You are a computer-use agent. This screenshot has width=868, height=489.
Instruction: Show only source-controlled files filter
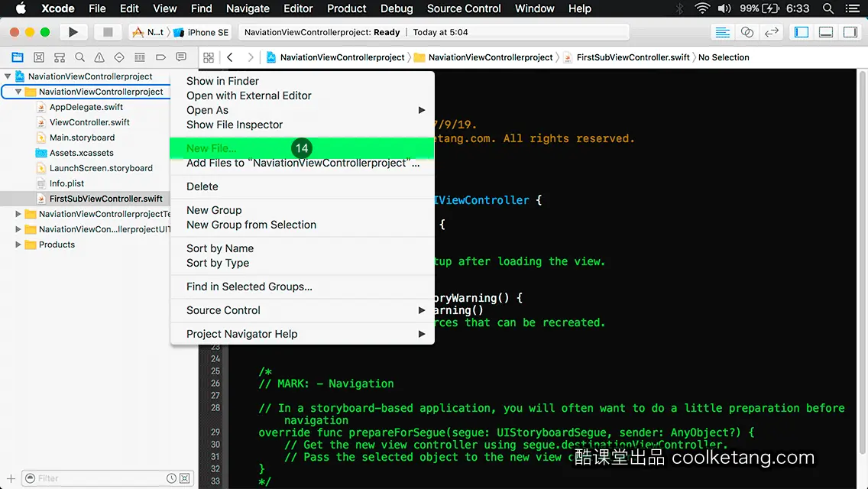tap(185, 478)
